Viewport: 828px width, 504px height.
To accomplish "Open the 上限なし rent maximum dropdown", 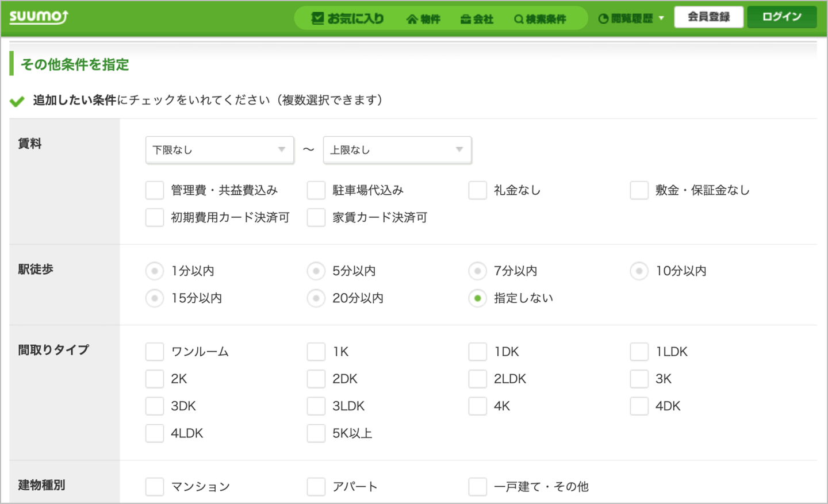I will tap(397, 150).
